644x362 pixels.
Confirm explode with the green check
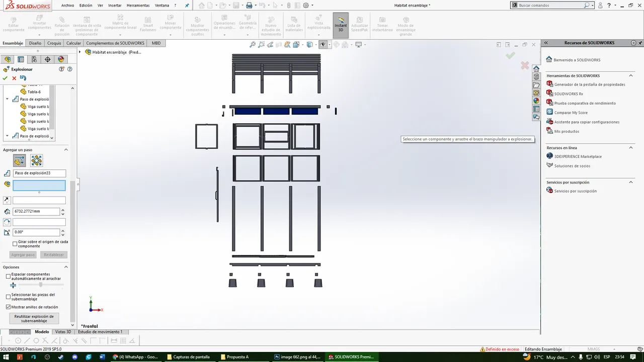(5, 78)
